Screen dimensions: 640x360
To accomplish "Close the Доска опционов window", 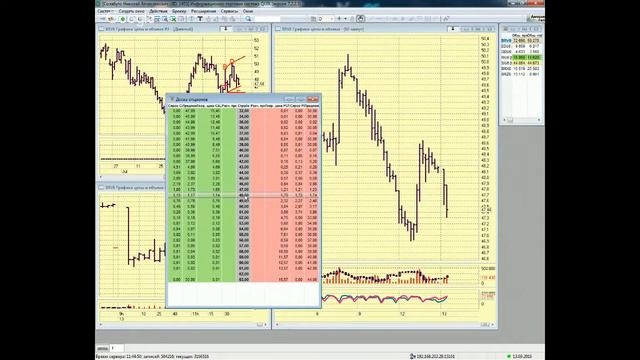I will (x=313, y=99).
